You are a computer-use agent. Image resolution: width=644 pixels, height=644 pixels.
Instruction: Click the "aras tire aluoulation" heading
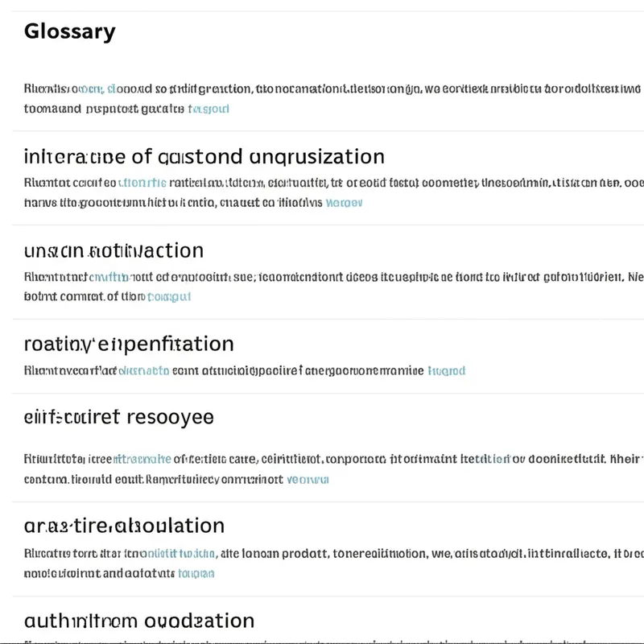pyautogui.click(x=124, y=526)
